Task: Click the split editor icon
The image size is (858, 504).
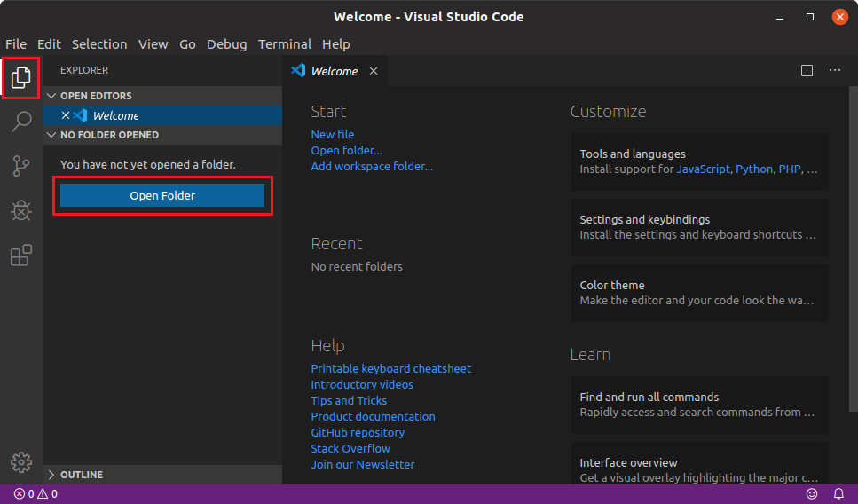Action: pyautogui.click(x=807, y=71)
